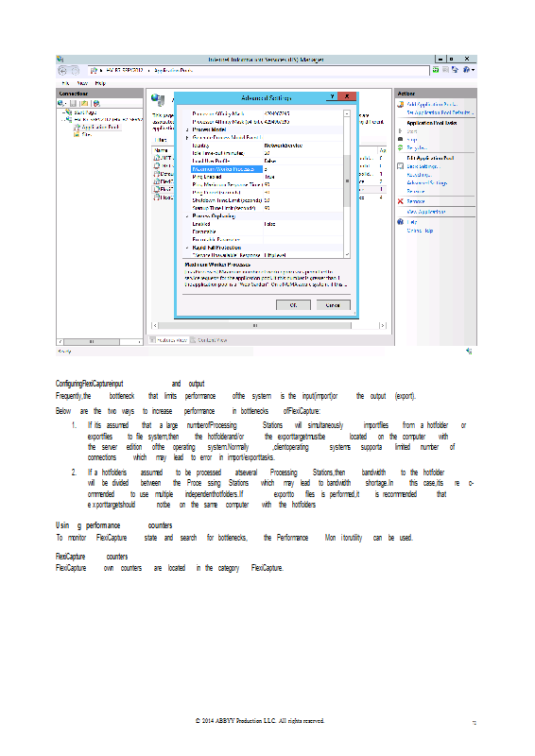
Task: Click Advanced Settings link in Actions
Action: coord(427,182)
